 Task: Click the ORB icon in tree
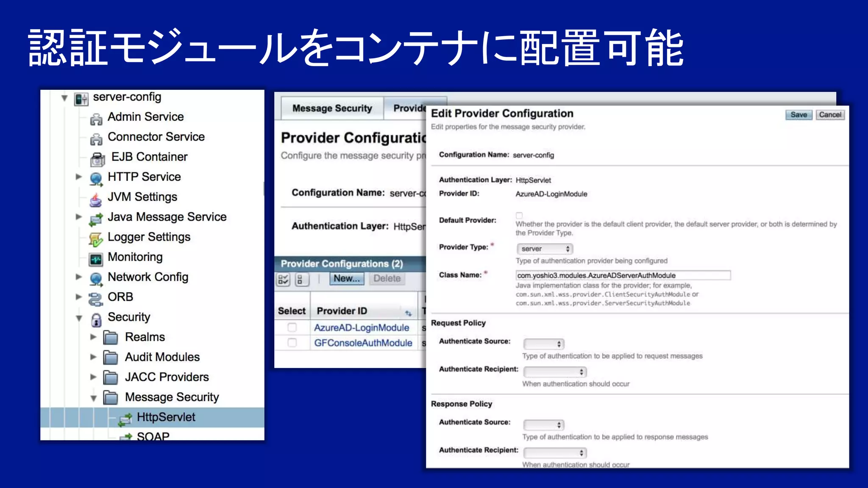tap(96, 299)
